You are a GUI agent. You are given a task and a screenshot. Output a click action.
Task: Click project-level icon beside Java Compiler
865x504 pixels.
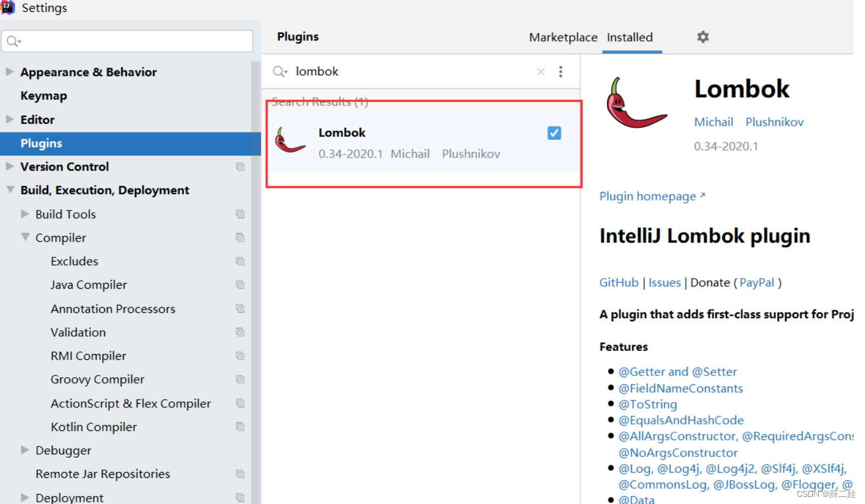click(240, 285)
